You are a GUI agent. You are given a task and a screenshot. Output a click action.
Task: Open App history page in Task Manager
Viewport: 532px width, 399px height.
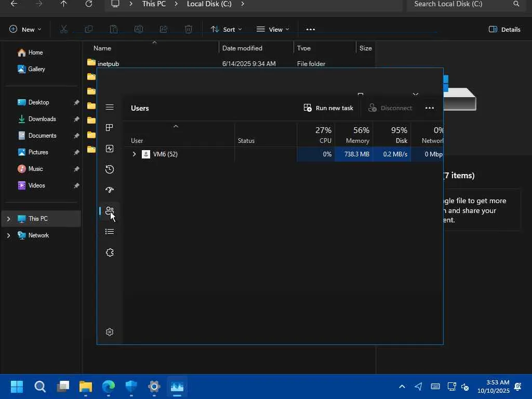(x=110, y=169)
